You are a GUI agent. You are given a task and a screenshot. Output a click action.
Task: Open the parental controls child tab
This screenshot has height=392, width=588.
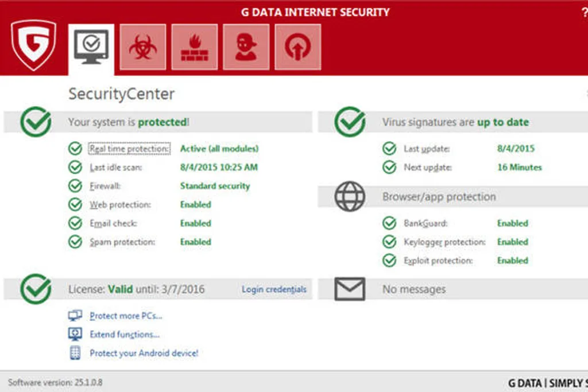[246, 47]
